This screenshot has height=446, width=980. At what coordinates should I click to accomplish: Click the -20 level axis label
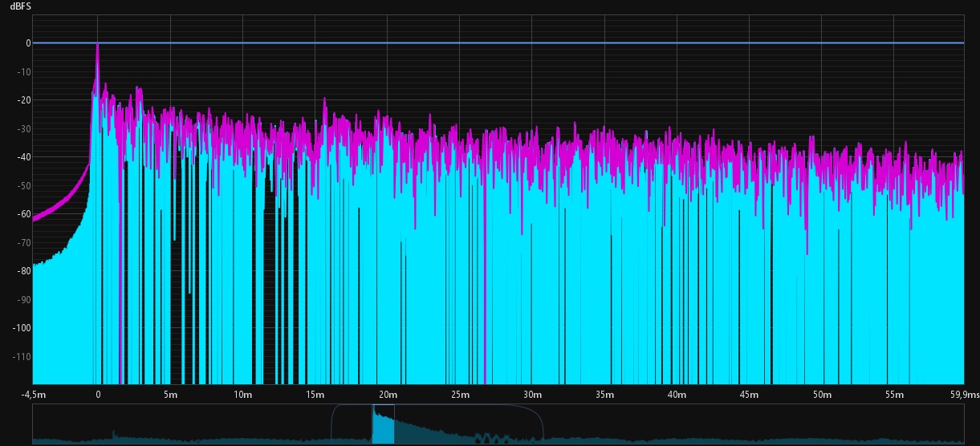pyautogui.click(x=22, y=100)
